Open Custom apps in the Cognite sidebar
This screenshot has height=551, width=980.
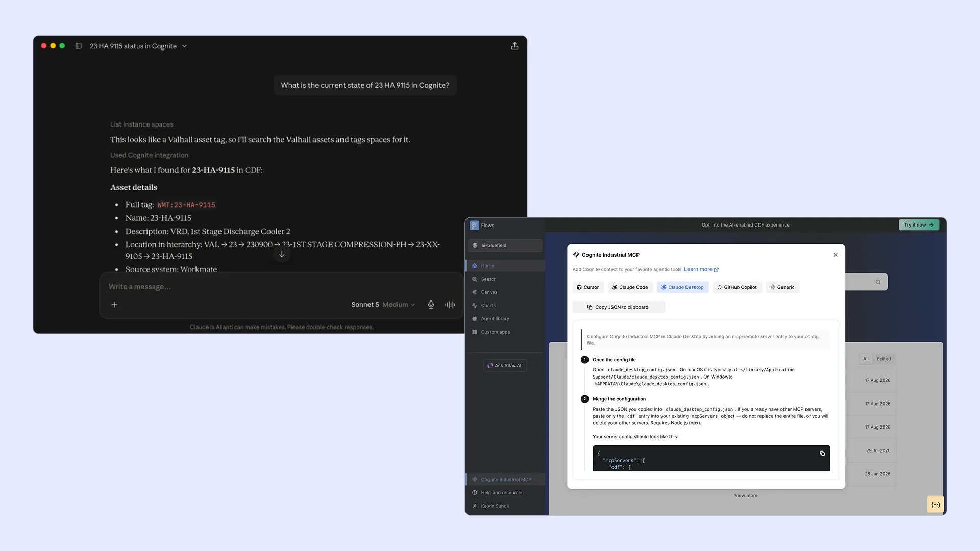pos(505,332)
